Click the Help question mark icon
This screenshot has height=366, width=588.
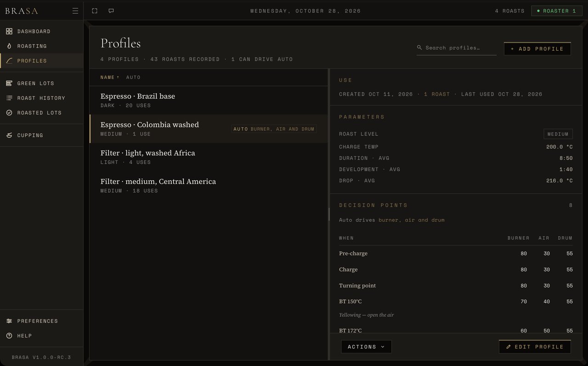(x=9, y=336)
